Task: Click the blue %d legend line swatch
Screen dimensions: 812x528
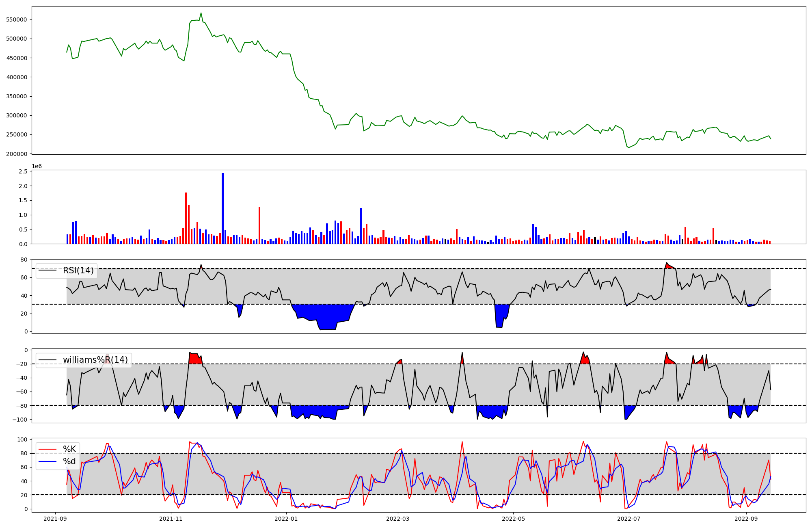Action: point(48,461)
